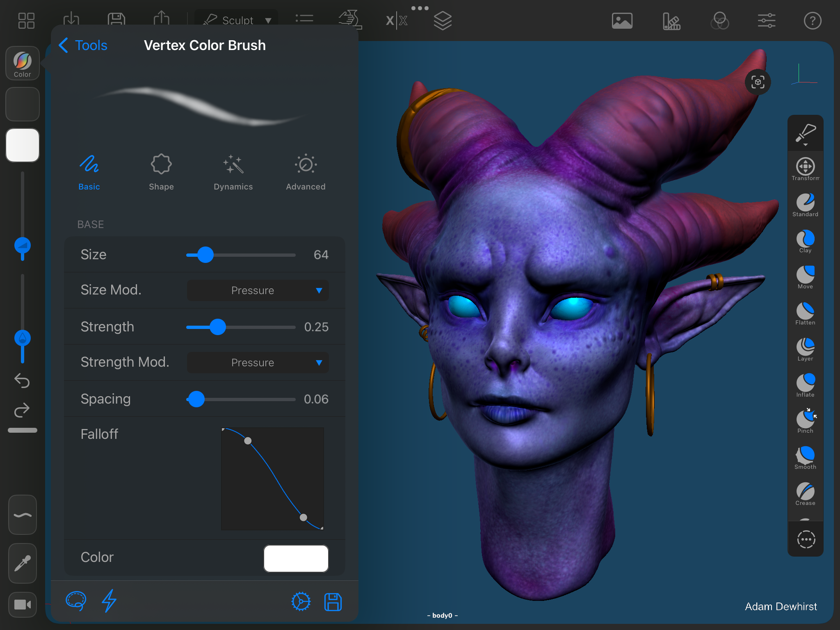Viewport: 840px width, 630px height.
Task: Click the left sidebar brush size slider knob
Action: click(23, 246)
